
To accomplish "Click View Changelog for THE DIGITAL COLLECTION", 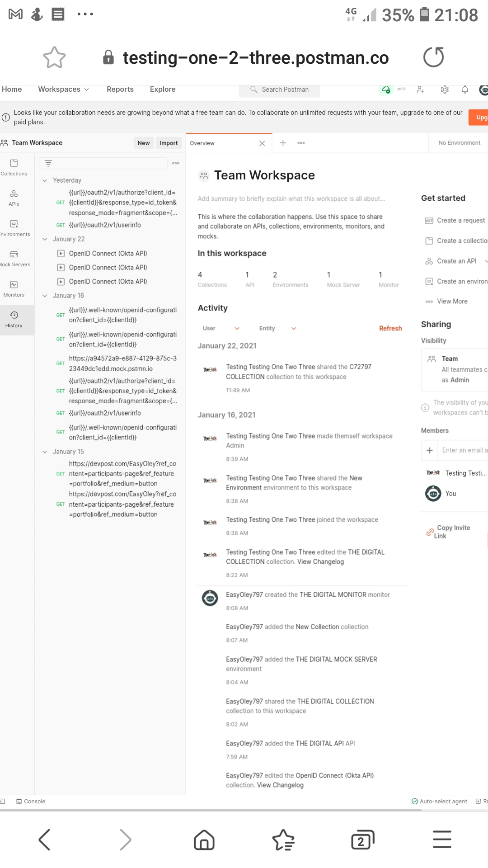I will 320,562.
